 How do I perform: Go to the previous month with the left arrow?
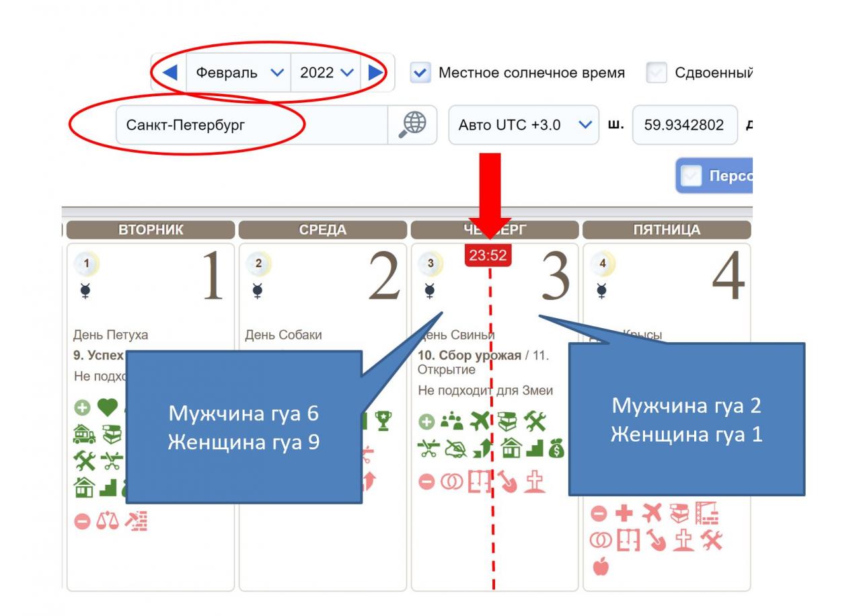[x=171, y=73]
